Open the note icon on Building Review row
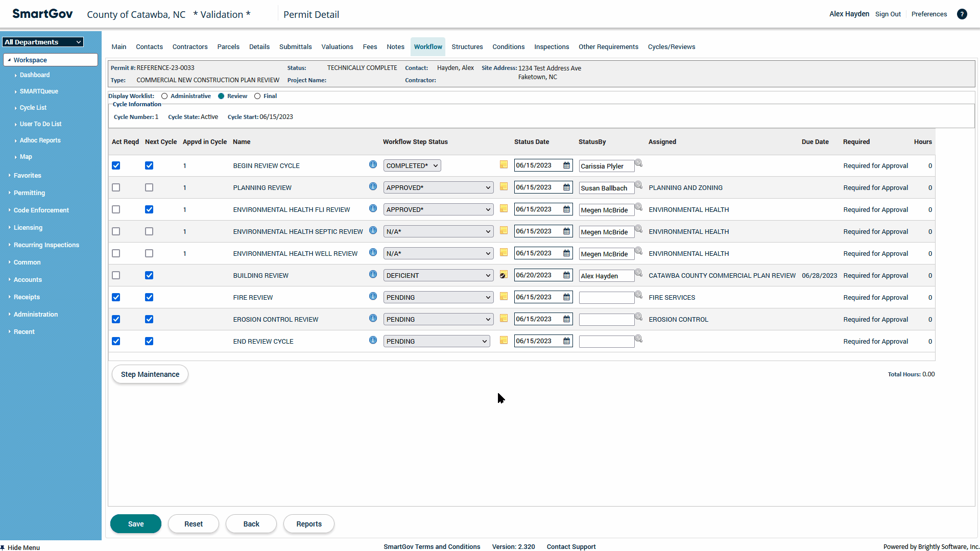Viewport: 980px width, 551px height. (504, 275)
